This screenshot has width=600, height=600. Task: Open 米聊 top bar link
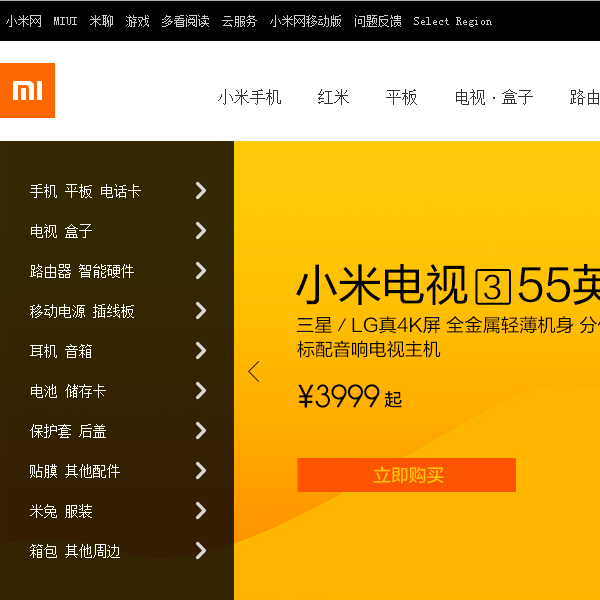click(x=101, y=21)
